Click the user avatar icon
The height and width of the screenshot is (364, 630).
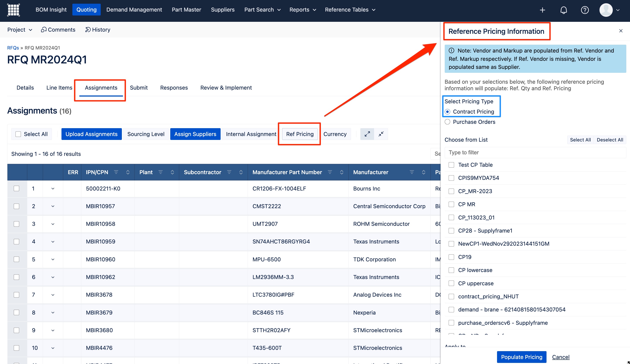pyautogui.click(x=606, y=10)
